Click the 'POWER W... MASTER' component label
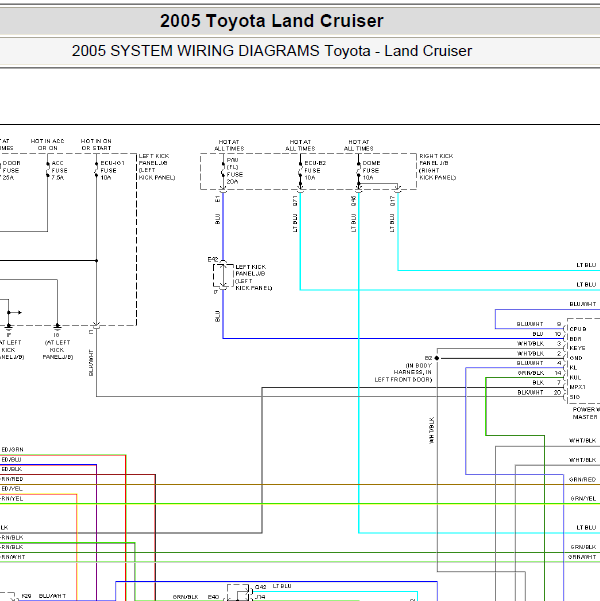This screenshot has width=600, height=601. click(585, 413)
